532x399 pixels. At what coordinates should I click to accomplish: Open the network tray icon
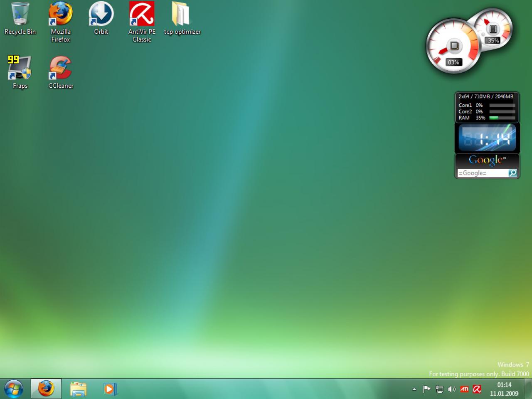point(439,389)
